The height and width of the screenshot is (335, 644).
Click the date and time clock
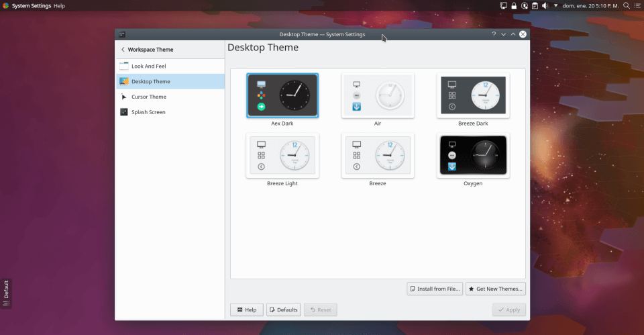click(590, 6)
